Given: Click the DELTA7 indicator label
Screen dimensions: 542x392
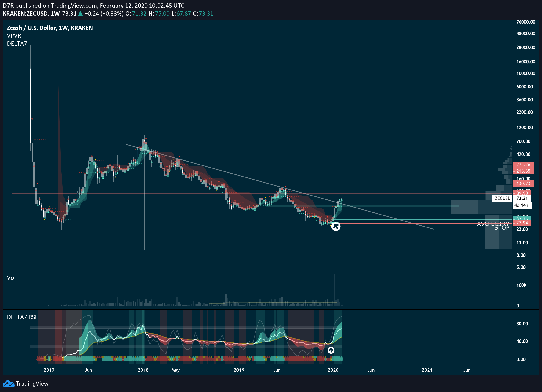Looking at the screenshot, I should [17, 44].
